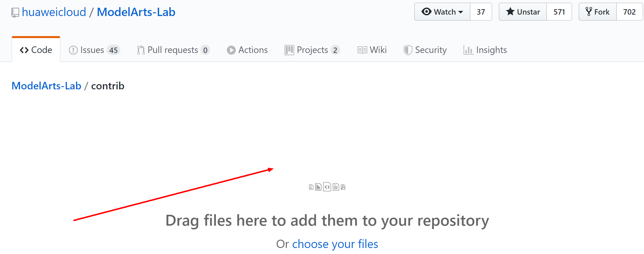
Task: Click the 45 issues counter badge
Action: click(x=113, y=50)
